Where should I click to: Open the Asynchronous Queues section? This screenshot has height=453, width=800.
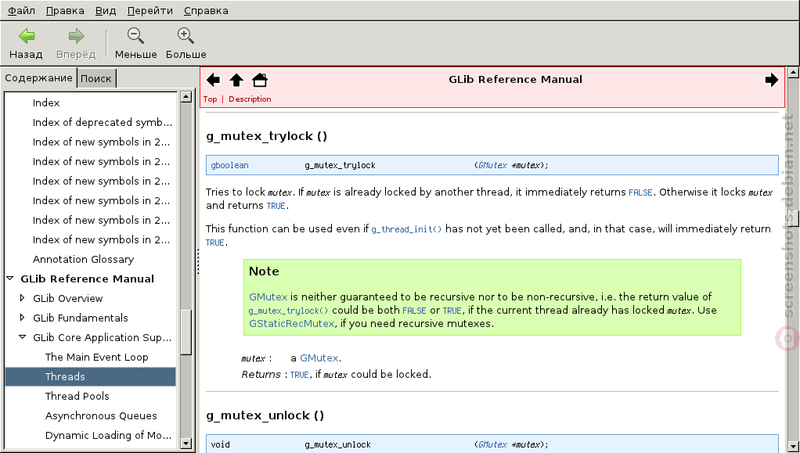tap(101, 416)
